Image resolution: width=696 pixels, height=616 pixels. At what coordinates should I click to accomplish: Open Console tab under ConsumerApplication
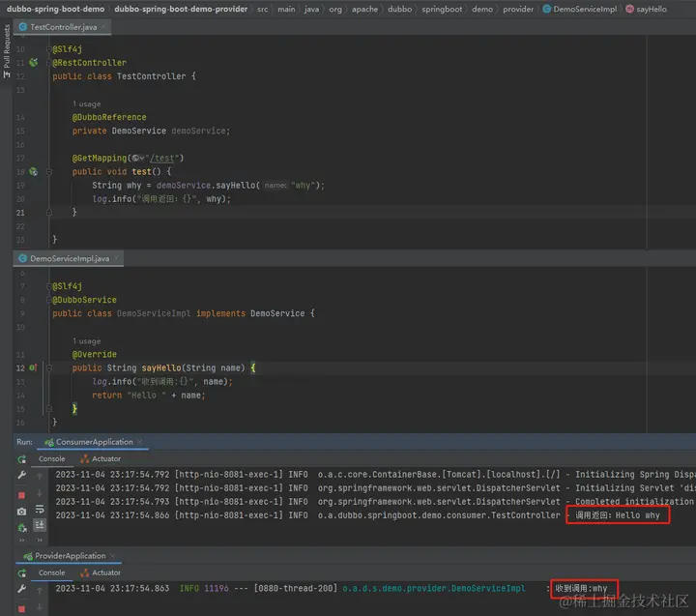(51, 458)
